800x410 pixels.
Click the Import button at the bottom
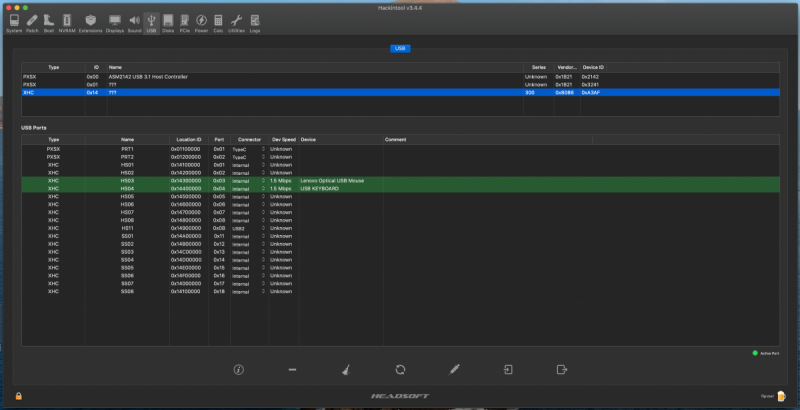click(508, 370)
